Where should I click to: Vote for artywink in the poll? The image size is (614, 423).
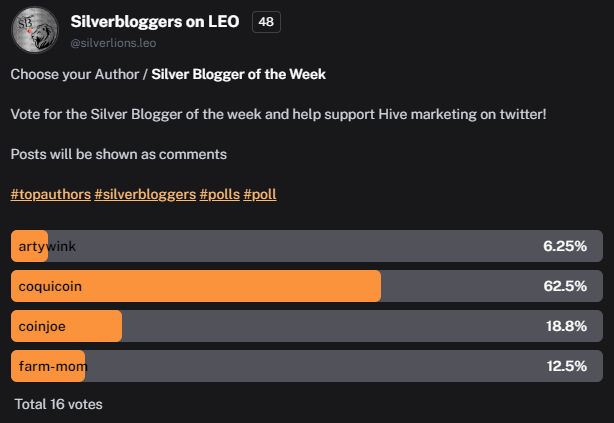coord(307,246)
